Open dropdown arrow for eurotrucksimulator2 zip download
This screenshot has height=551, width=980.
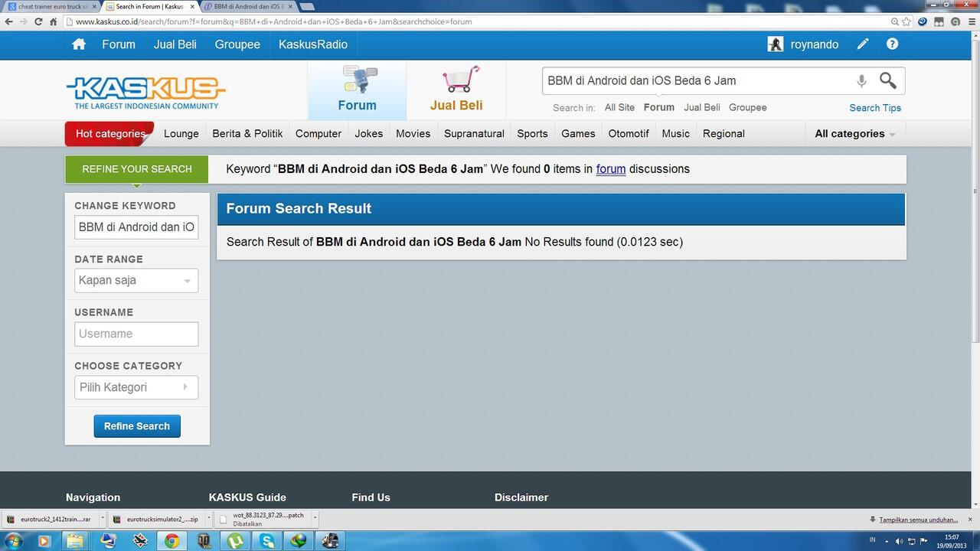tap(207, 519)
